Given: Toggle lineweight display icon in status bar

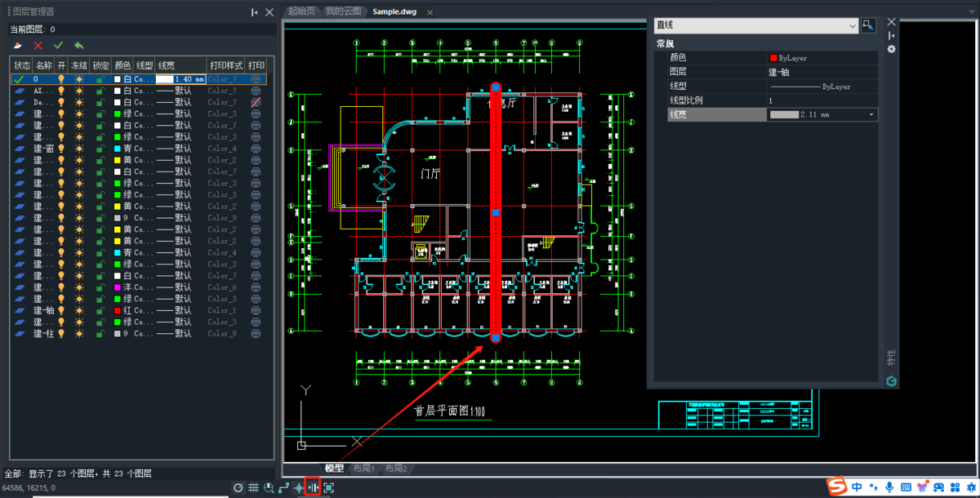Looking at the screenshot, I should 312,487.
